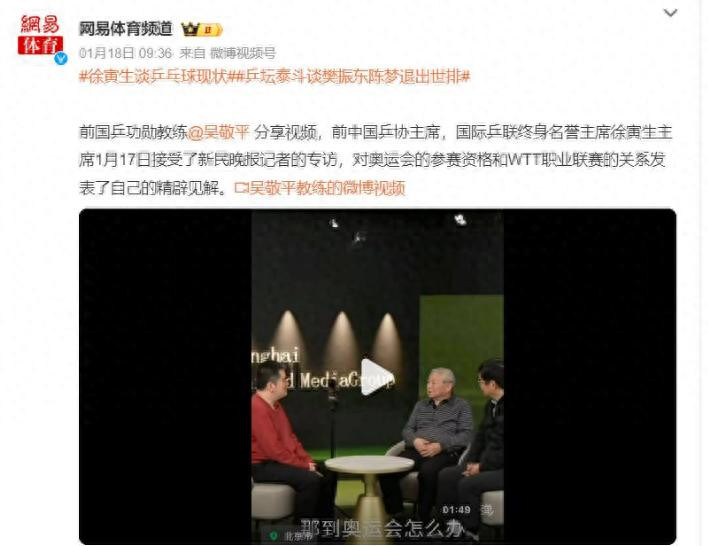Expand the post options chevron
Viewport: 708px width, 546px height.
pos(671,13)
